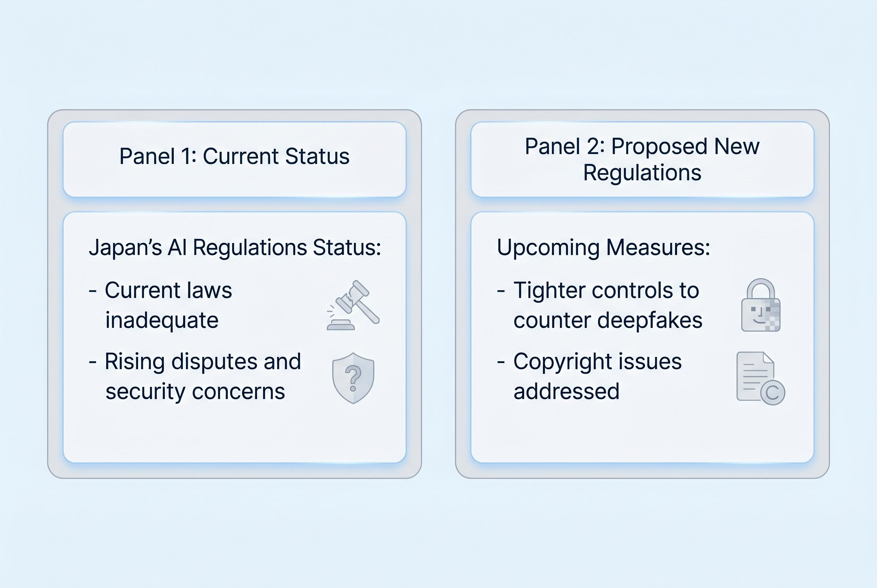Click the 'Upcoming Measures:' heading

pos(603,248)
